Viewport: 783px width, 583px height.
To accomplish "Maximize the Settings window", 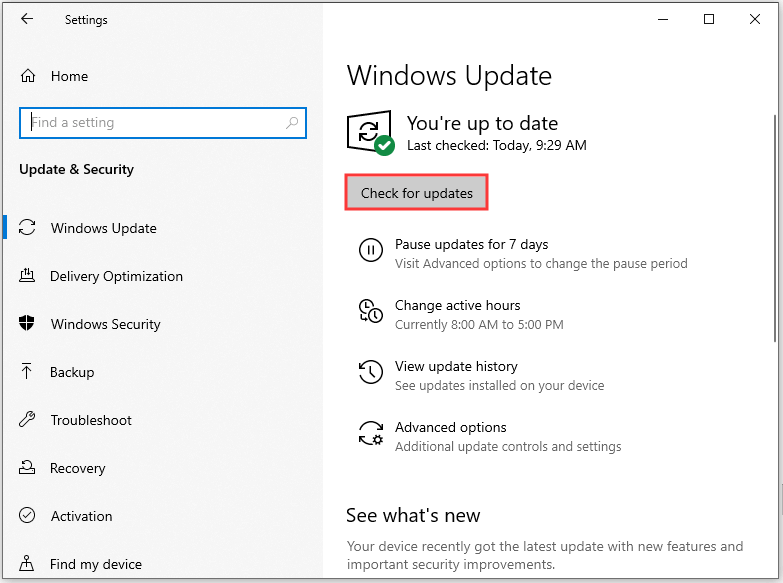I will (709, 19).
